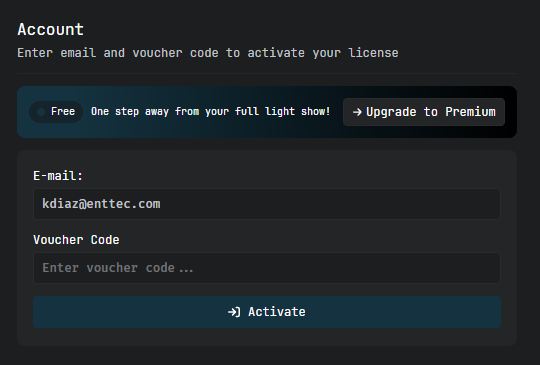Click the Activate button
Viewport: 540px width, 365px height.
[267, 312]
